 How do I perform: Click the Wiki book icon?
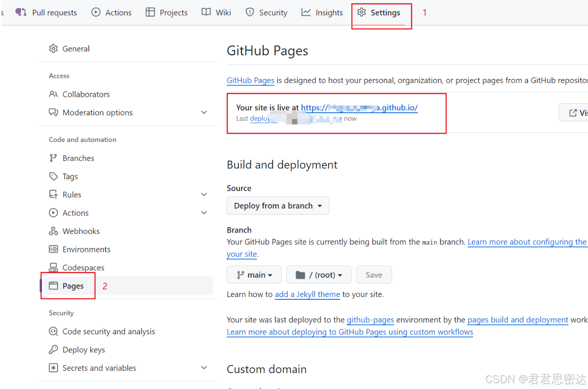[206, 12]
